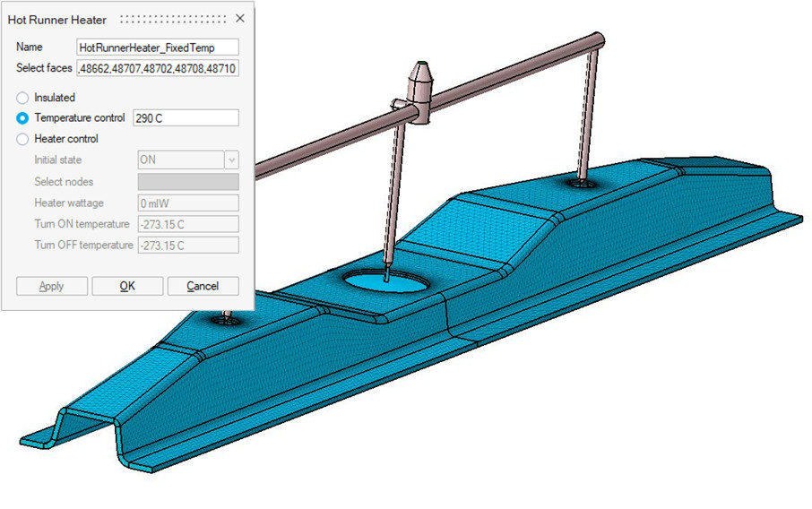Enable the Heater control radio option

coord(22,139)
